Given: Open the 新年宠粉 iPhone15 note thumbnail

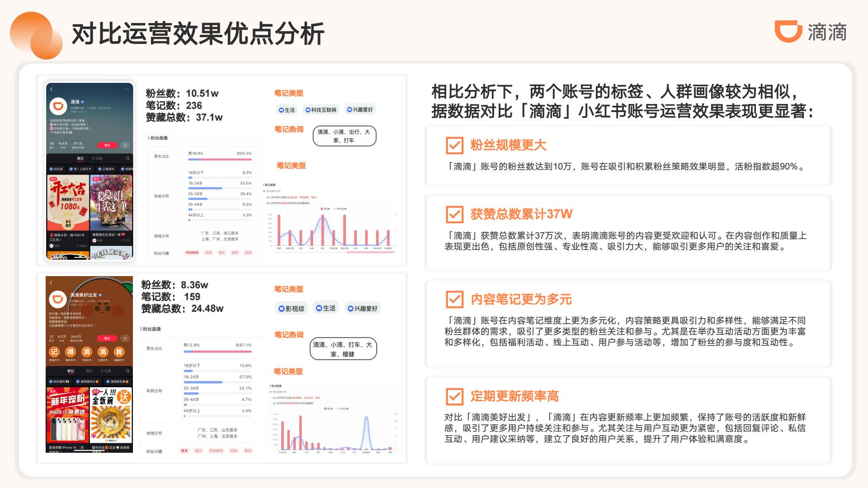Looking at the screenshot, I should 68,415.
